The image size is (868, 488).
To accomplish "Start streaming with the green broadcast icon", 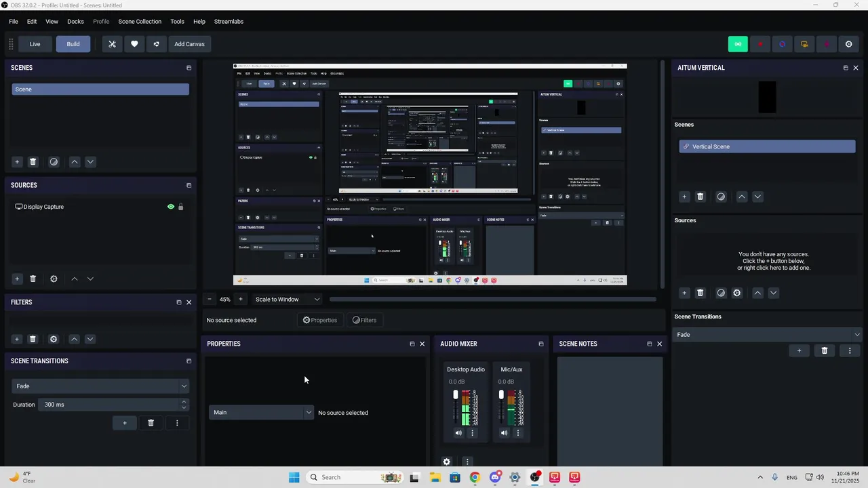I will coord(738,44).
